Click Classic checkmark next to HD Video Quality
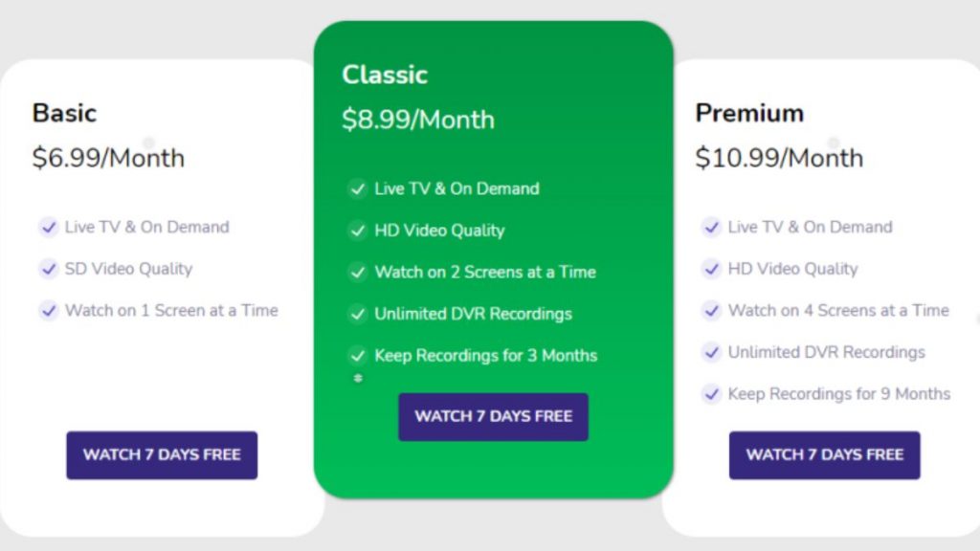 click(x=358, y=231)
